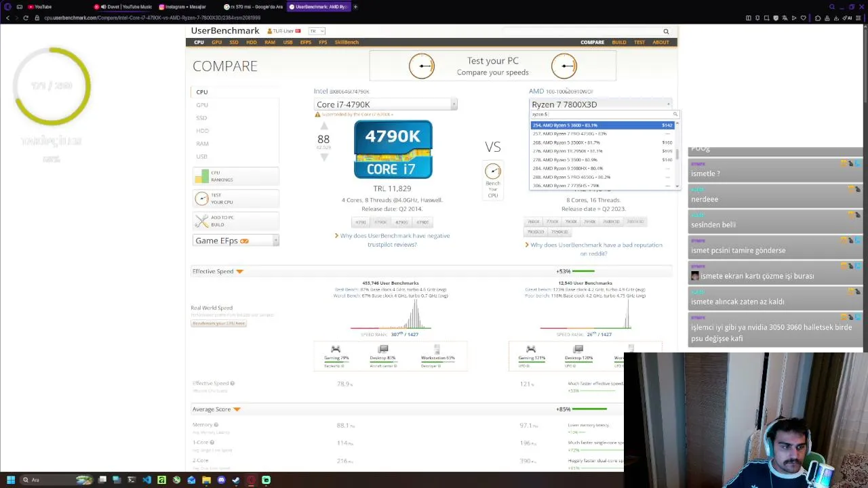Open Discord from the taskbar
This screenshot has width=868, height=488.
point(221,480)
